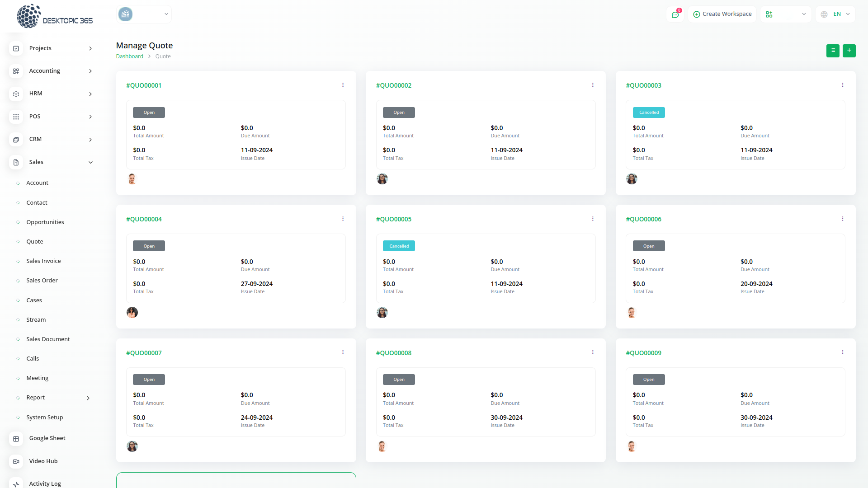Viewport: 868px width, 488px height.
Task: Expand the Report submenu chevron
Action: pyautogui.click(x=88, y=398)
